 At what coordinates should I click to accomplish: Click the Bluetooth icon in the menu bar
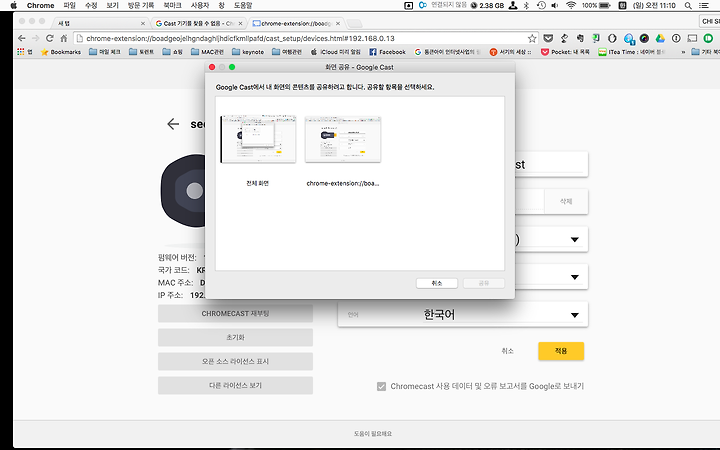click(527, 6)
